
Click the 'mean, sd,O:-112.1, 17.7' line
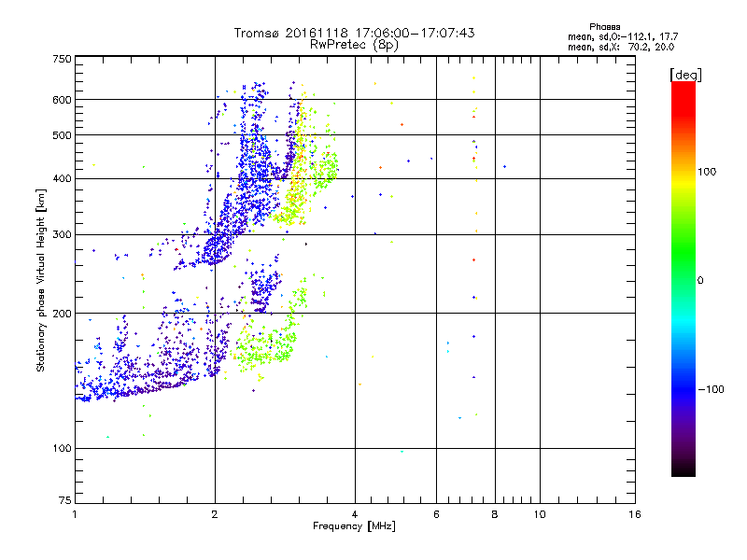pyautogui.click(x=623, y=36)
